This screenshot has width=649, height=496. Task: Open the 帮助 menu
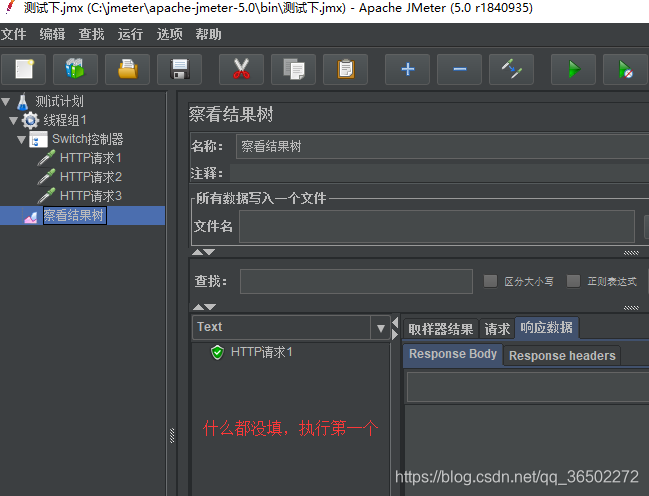(208, 34)
